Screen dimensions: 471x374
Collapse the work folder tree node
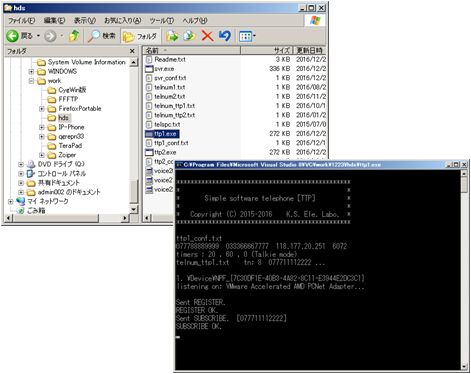pos(31,81)
